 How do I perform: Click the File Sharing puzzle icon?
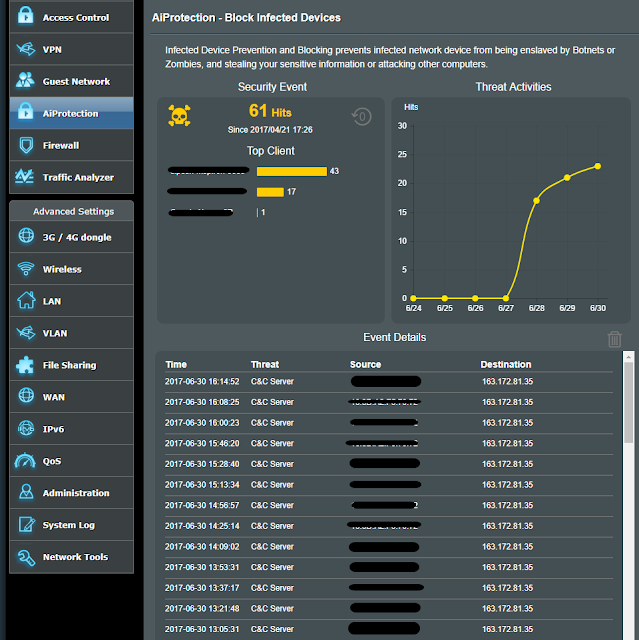(25, 365)
